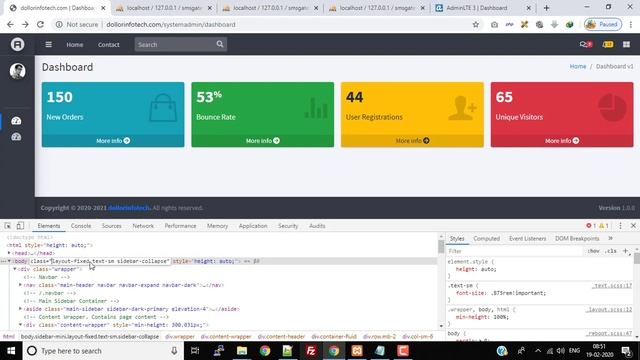This screenshot has height=360, width=640.
Task: Open a new browser tab
Action: coord(547,8)
